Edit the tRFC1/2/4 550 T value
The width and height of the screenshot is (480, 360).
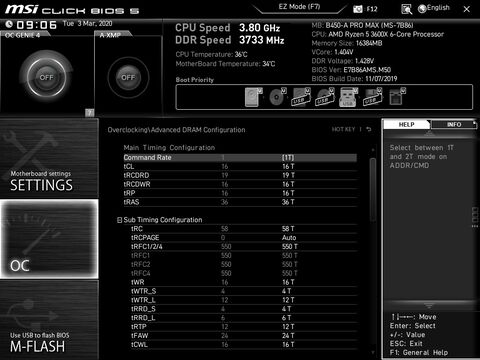point(290,247)
